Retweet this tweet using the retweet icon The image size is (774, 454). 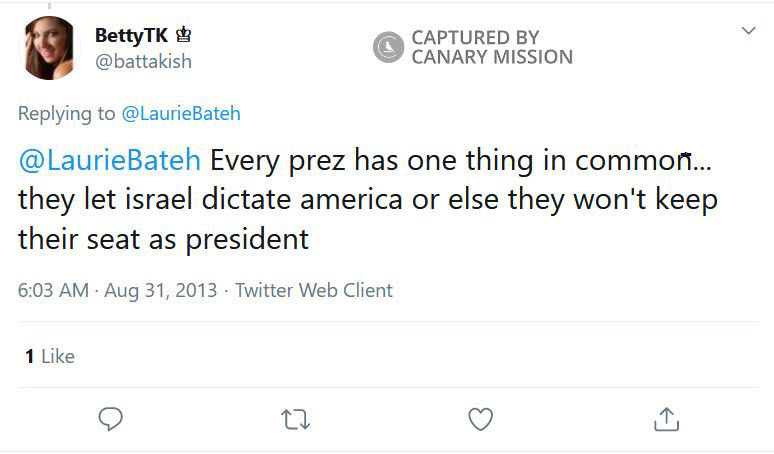tap(296, 418)
